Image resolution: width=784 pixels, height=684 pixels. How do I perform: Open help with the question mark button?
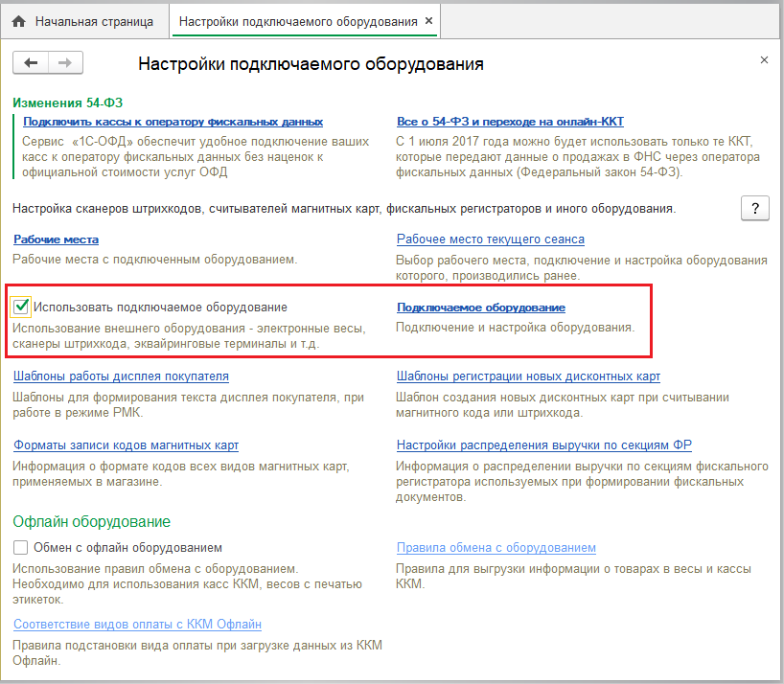tap(755, 208)
